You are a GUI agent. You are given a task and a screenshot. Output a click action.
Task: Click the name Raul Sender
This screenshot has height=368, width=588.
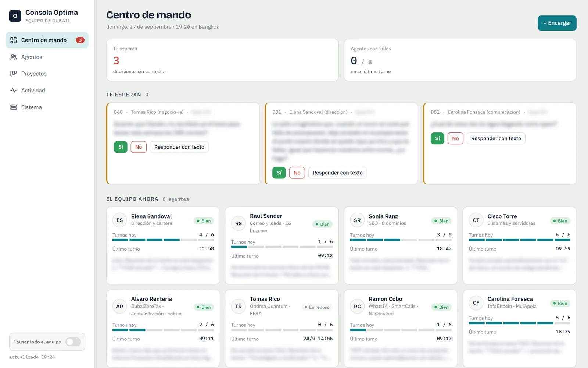tap(266, 216)
